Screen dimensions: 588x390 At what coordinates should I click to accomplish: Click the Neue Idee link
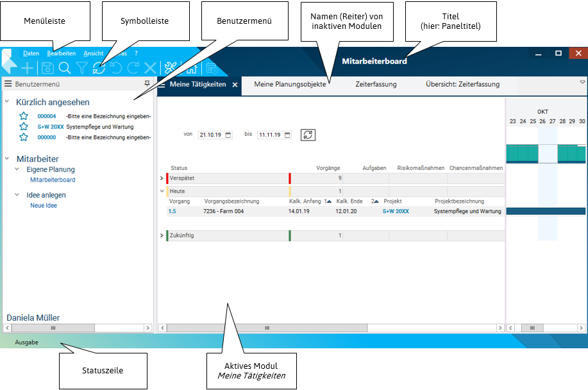(x=44, y=206)
